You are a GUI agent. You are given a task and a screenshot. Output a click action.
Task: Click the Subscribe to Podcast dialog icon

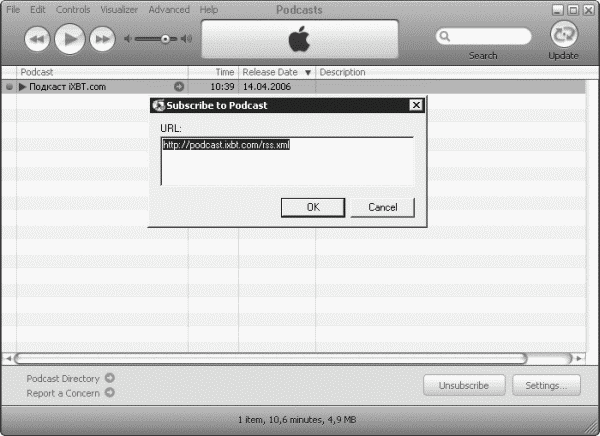pos(158,105)
